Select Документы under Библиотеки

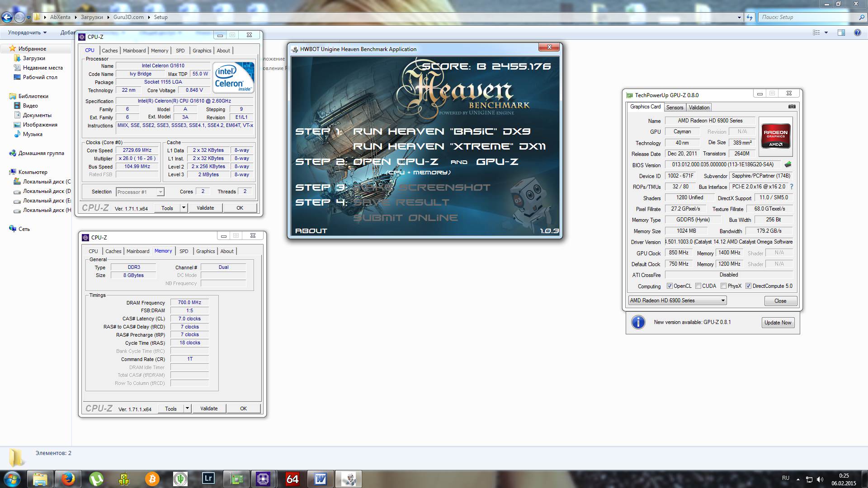point(37,115)
